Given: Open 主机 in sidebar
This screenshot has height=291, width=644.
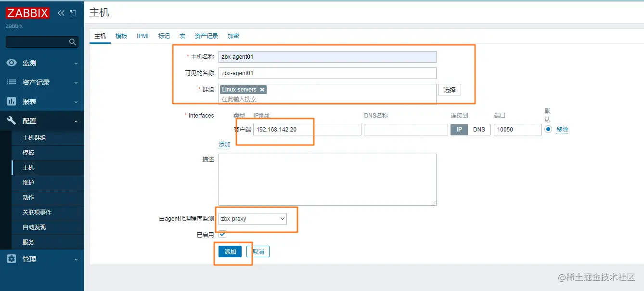Looking at the screenshot, I should click(x=48, y=168).
